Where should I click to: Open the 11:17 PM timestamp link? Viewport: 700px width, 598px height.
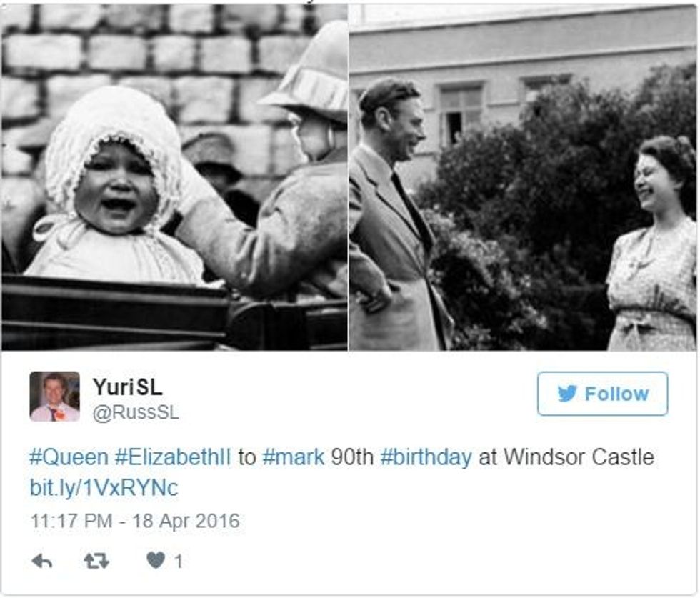(x=71, y=521)
